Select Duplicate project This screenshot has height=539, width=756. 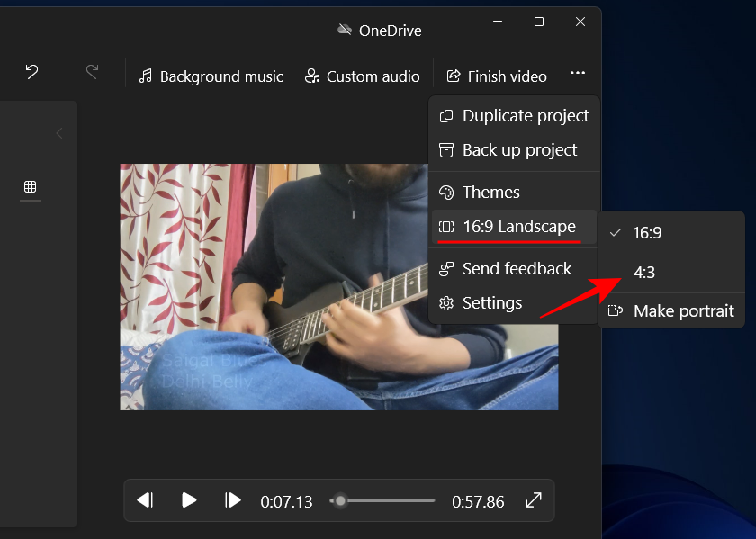525,116
